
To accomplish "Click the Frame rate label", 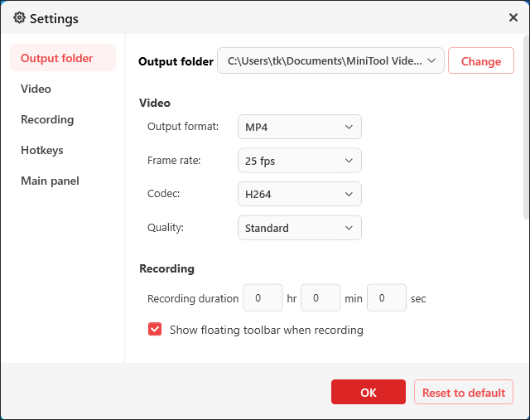I will (174, 160).
